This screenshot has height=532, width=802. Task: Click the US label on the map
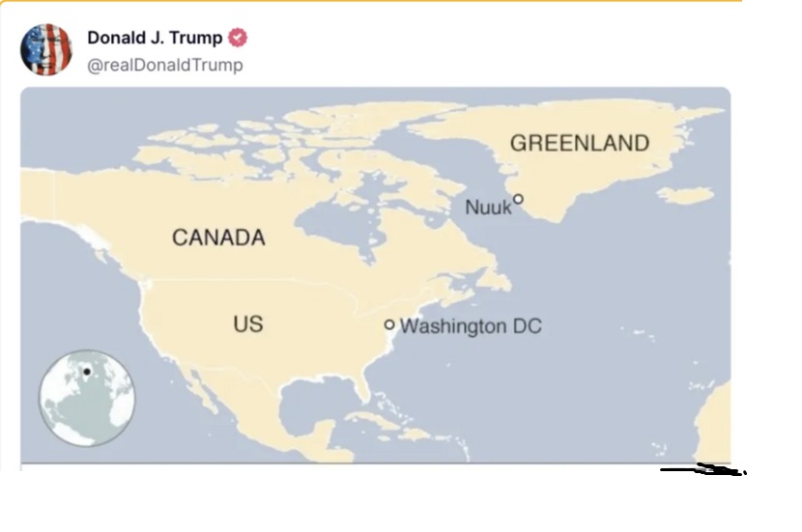[x=247, y=323]
